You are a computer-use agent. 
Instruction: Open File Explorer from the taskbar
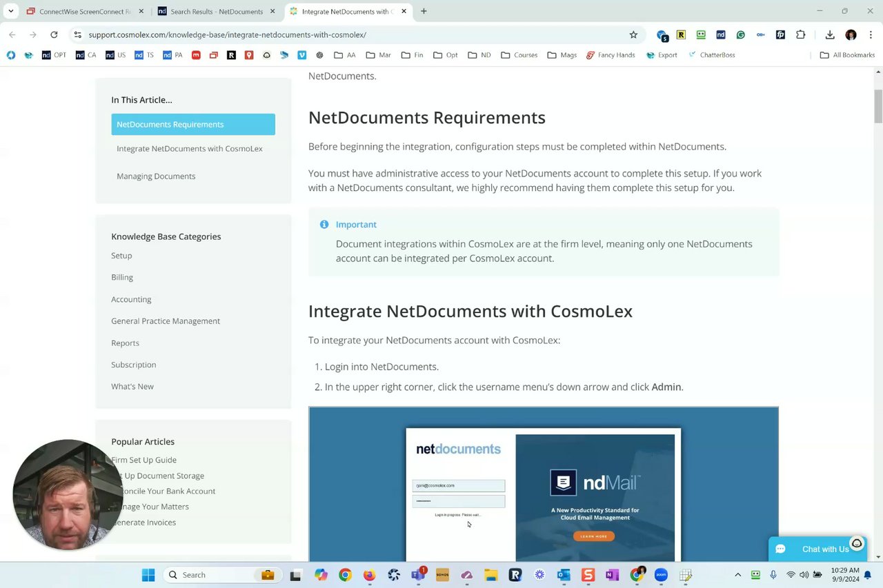click(490, 575)
